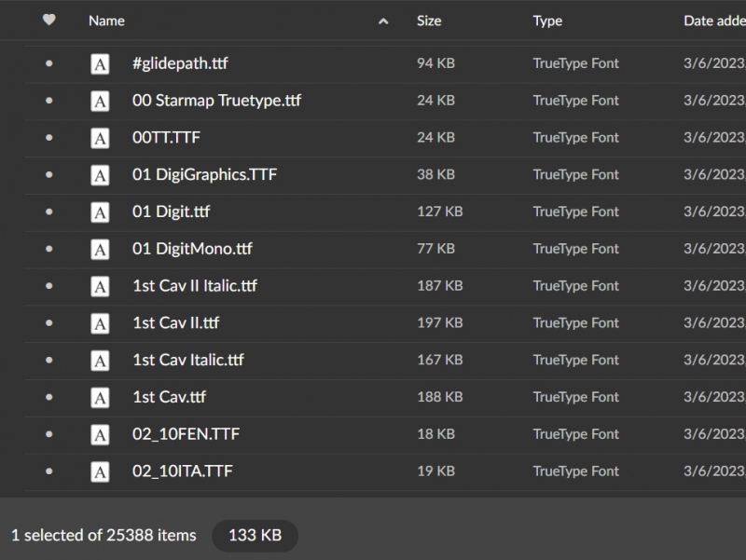Image resolution: width=746 pixels, height=560 pixels.
Task: Click the '1 selected of 25388 items' status text
Action: tap(104, 536)
